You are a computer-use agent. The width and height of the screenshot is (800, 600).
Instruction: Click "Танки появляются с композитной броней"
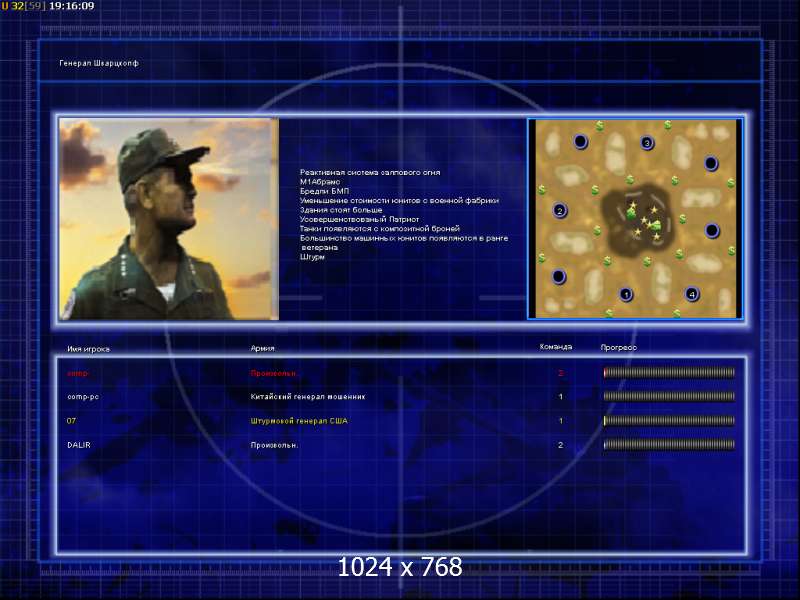(x=380, y=229)
